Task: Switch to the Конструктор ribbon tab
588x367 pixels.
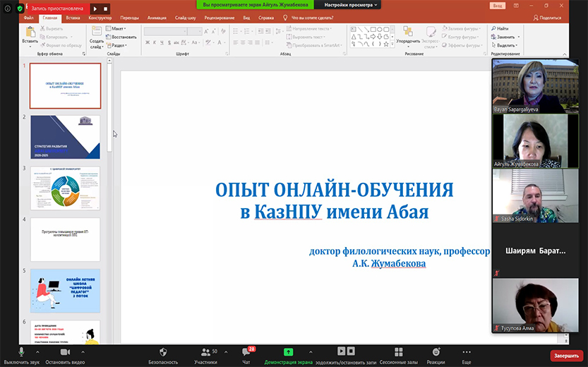Action: 100,18
